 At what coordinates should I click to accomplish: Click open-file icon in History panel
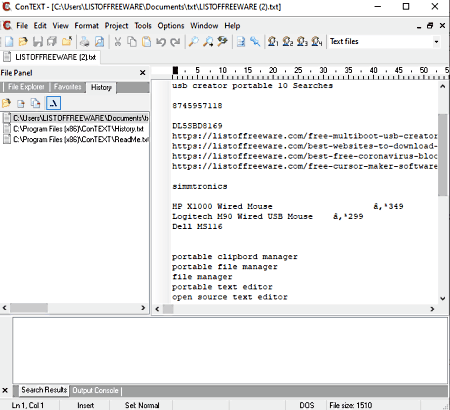(x=6, y=103)
